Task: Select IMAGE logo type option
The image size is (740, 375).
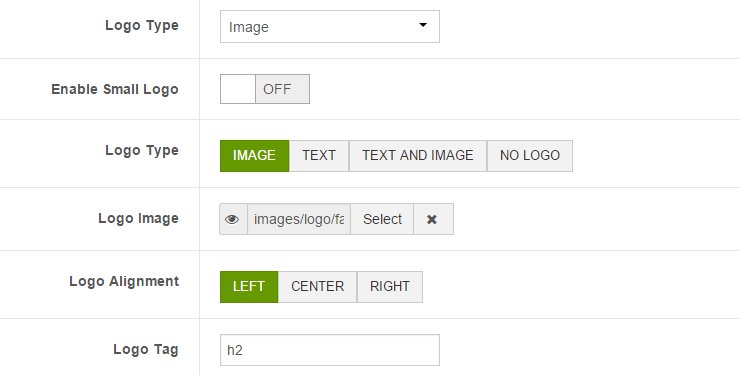Action: tap(254, 156)
